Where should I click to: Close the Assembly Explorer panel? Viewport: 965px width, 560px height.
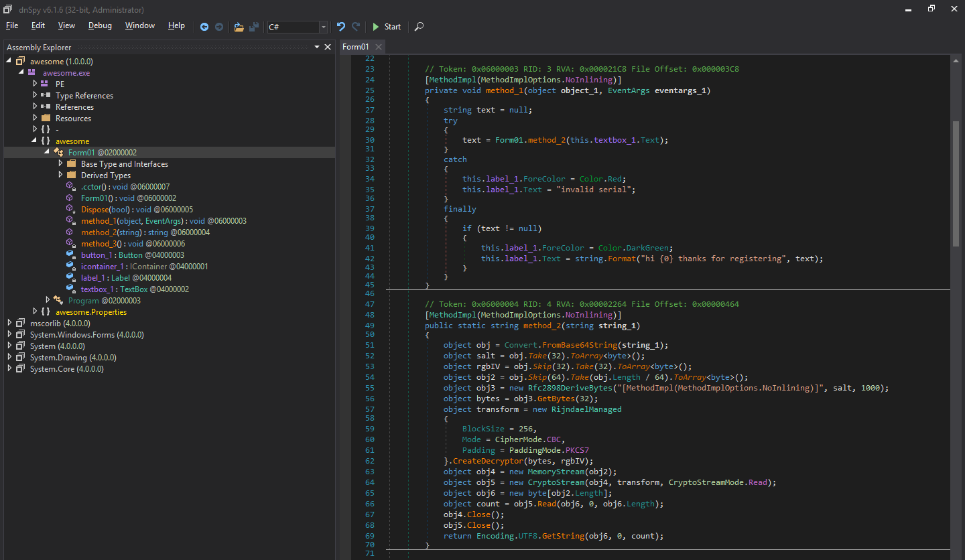pos(328,47)
